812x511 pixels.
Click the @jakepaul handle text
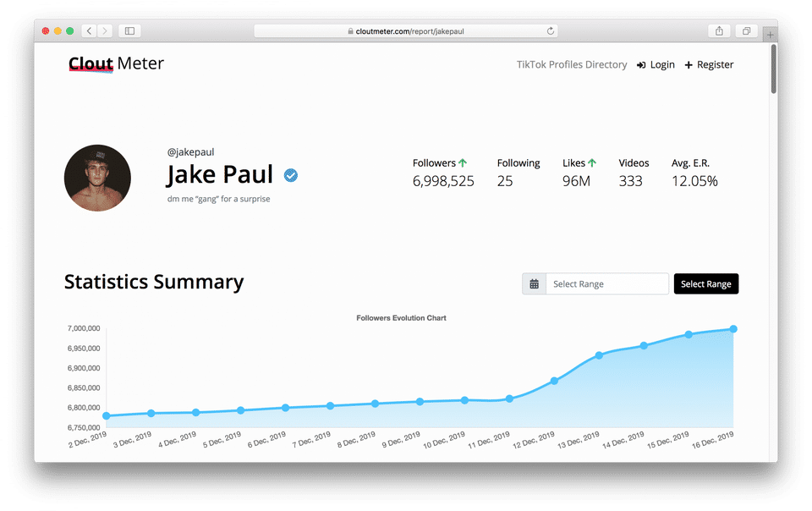click(x=190, y=152)
